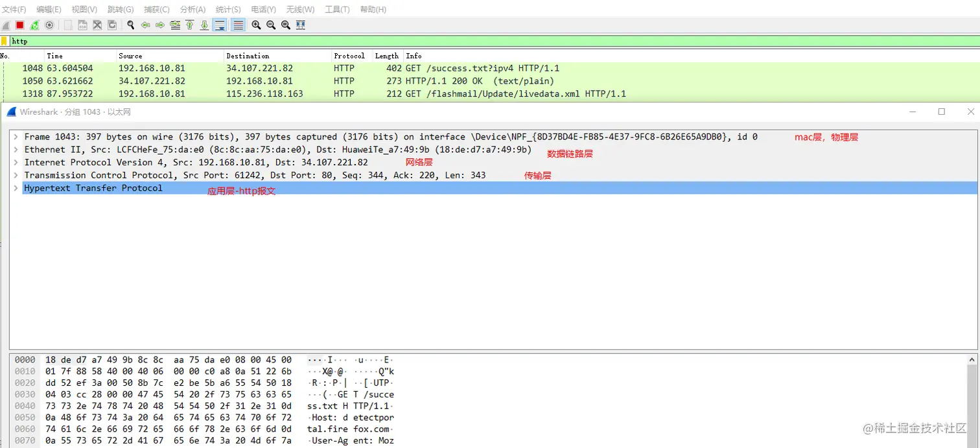Sort by the Length column header

coord(388,56)
